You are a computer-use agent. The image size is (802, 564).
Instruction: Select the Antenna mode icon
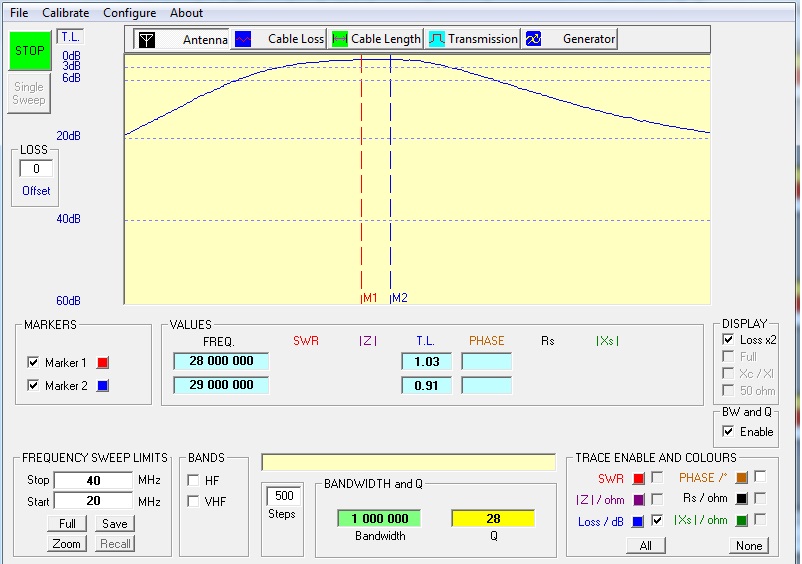pyautogui.click(x=147, y=39)
